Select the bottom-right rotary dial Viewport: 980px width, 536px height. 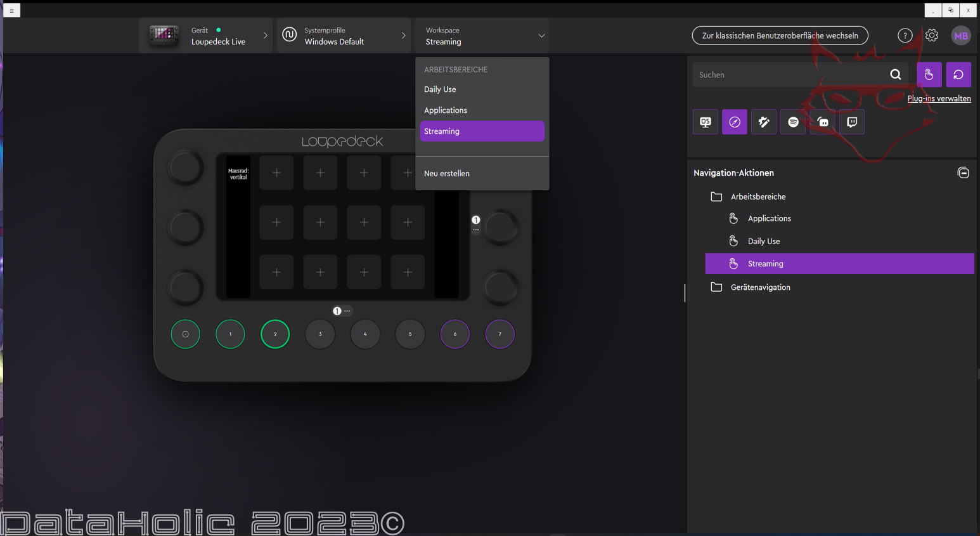point(501,287)
